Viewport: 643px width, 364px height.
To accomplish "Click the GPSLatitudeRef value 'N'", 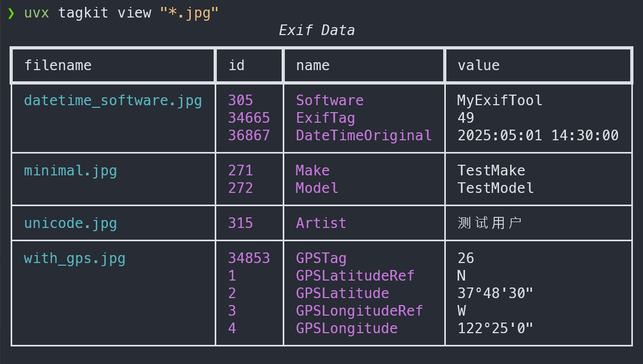I will coord(461,276).
